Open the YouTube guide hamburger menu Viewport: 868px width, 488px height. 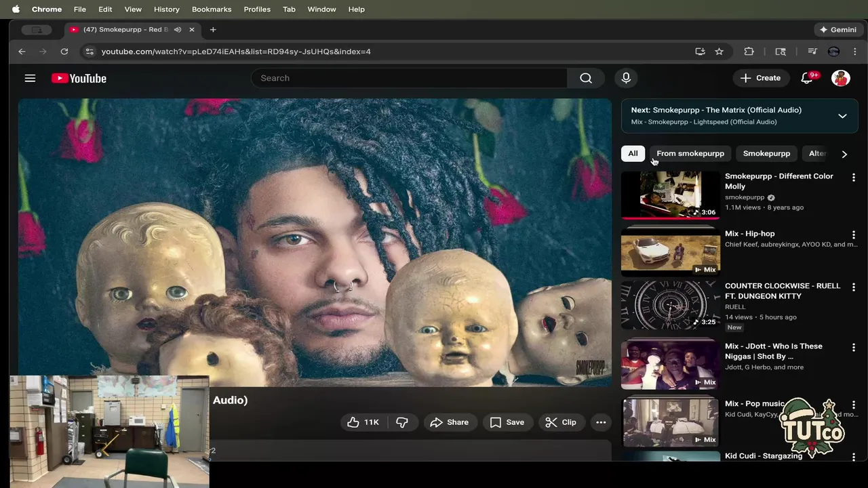point(30,78)
